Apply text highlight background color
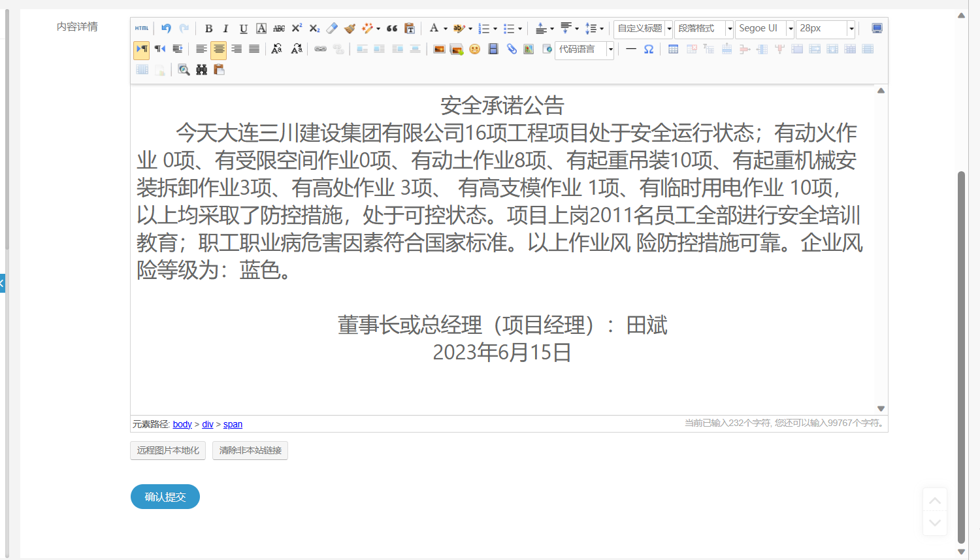Image resolution: width=980 pixels, height=560 pixels. tap(459, 28)
